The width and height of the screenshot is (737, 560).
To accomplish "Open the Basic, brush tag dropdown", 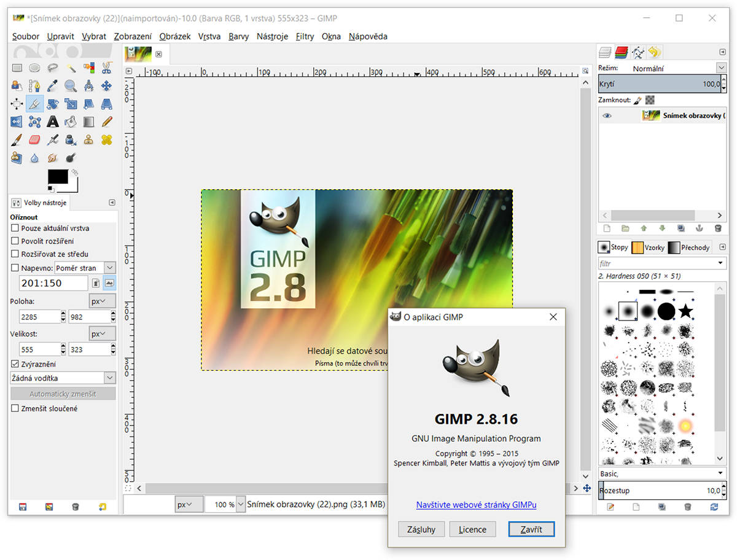I will click(x=662, y=473).
